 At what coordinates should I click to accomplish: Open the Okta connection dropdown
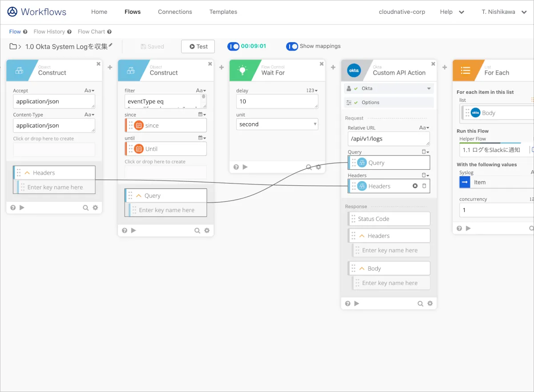(x=389, y=88)
